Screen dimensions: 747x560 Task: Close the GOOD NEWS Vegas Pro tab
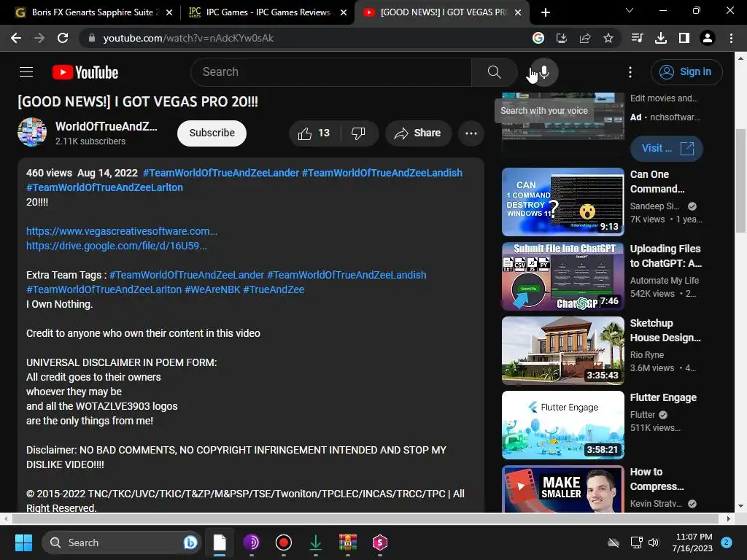(518, 13)
